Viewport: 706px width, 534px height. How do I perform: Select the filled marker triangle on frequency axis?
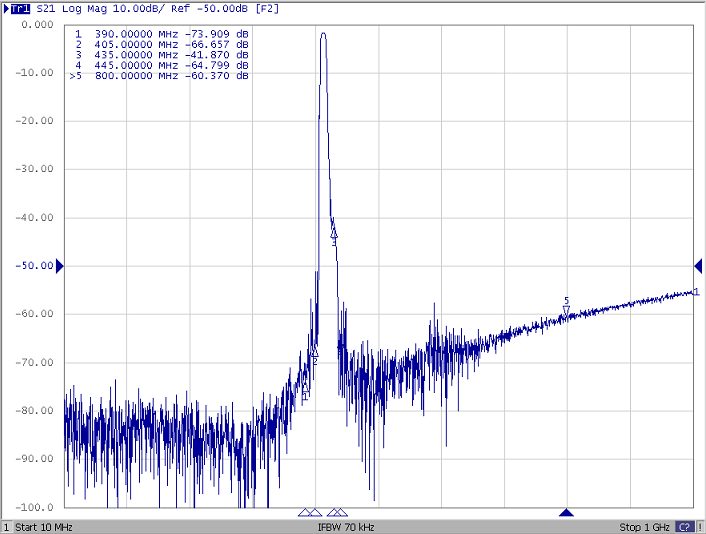coord(566,513)
